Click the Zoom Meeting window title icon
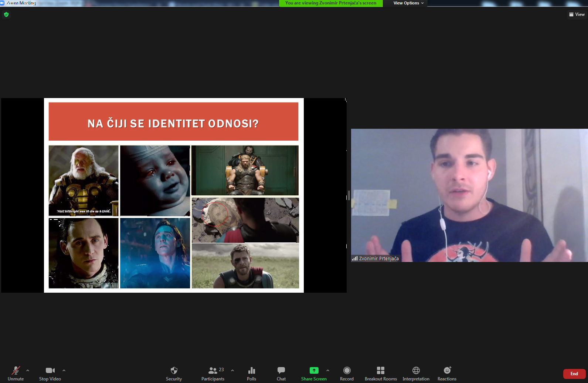Screen dimensions: 588x383 point(2,3)
